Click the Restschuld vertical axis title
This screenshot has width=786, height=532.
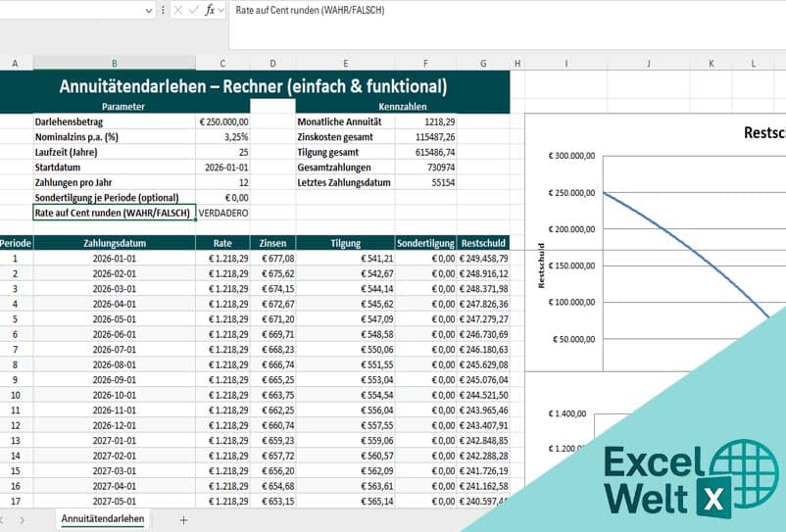pyautogui.click(x=541, y=266)
